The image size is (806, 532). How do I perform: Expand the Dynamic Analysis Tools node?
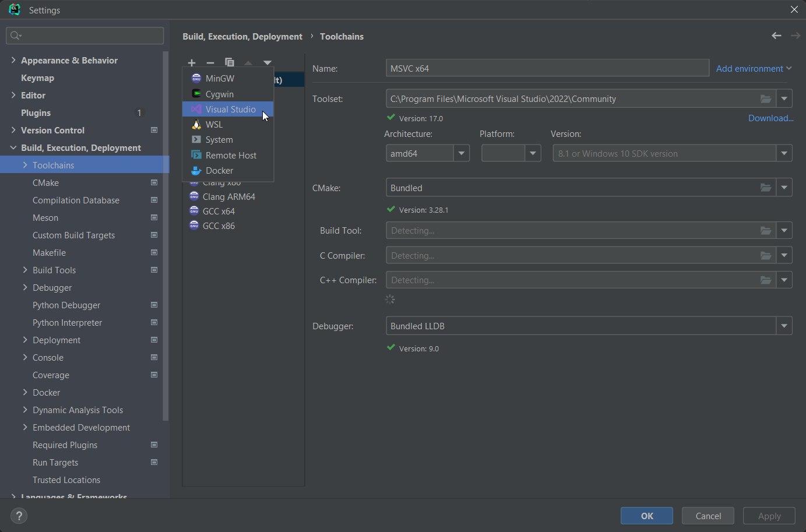coord(25,410)
